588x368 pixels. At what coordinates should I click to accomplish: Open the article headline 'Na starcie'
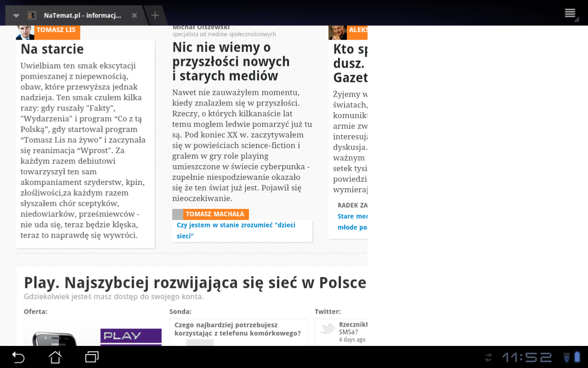52,49
